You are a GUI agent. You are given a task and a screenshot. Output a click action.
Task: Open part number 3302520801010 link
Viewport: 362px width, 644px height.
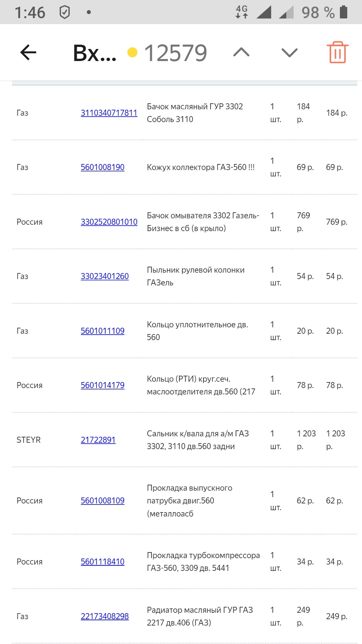tap(109, 222)
